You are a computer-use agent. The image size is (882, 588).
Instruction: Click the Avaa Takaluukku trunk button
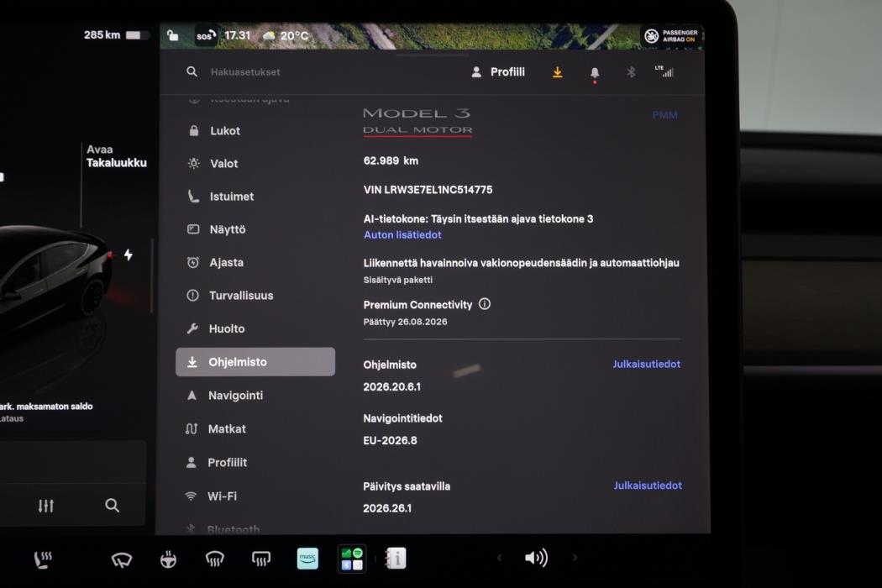[x=116, y=156]
